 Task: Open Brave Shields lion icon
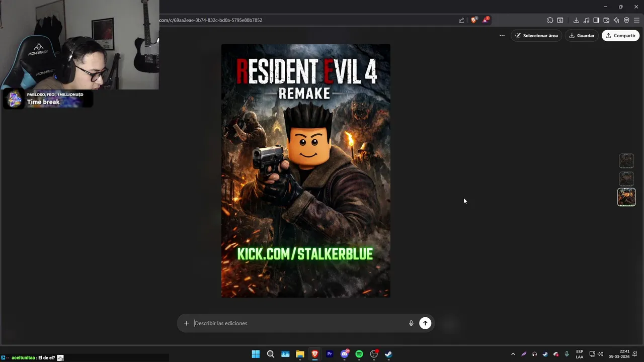[x=473, y=20]
